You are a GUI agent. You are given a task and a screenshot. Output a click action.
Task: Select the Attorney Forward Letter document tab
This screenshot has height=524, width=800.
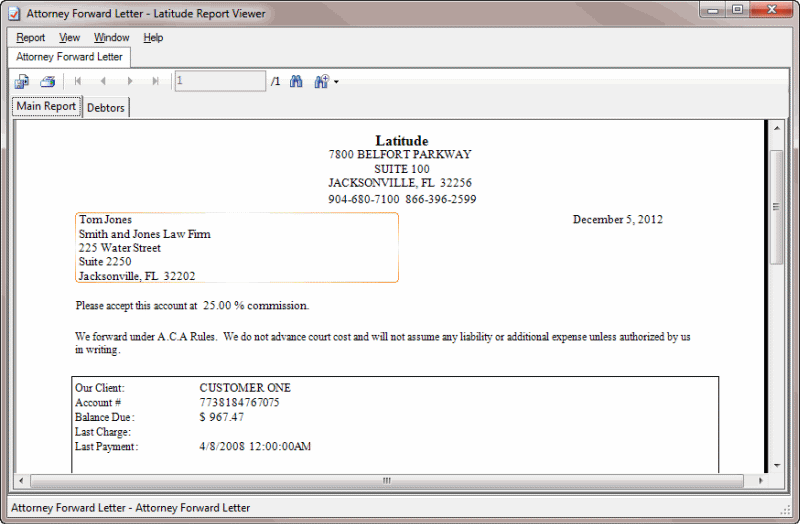(69, 57)
